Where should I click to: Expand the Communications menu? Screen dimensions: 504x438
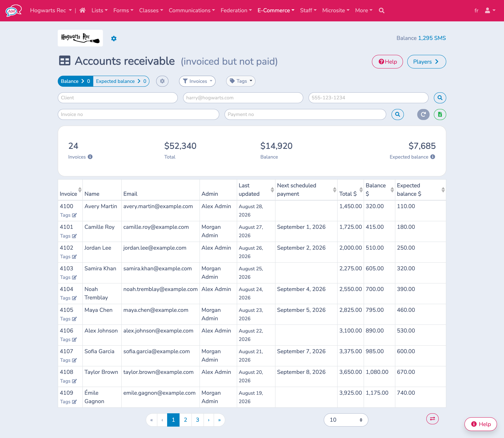point(192,11)
